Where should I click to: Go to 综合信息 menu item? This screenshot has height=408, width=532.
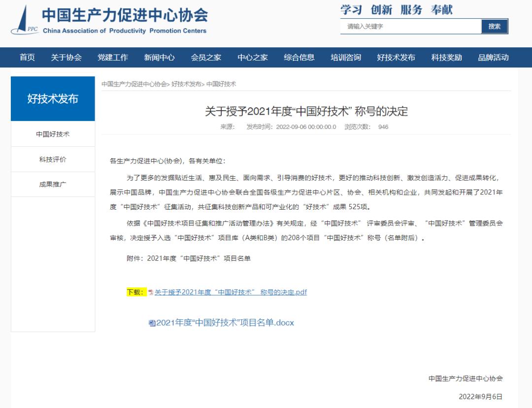[x=299, y=57]
